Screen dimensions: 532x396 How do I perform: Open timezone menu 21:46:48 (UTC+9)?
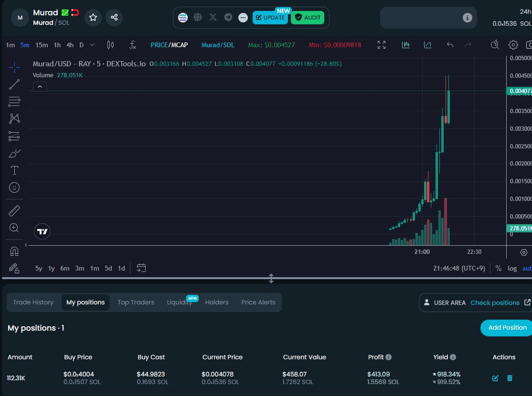pos(459,268)
